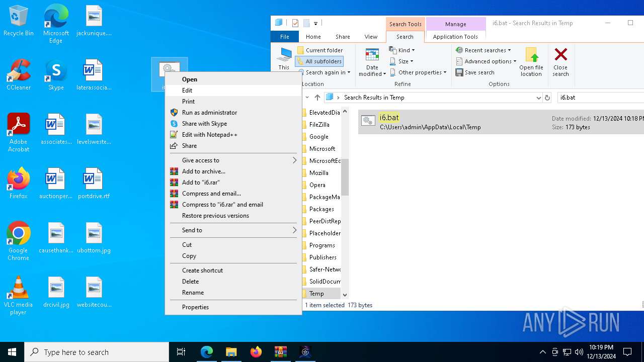
Task: Click the i6.bat search result
Action: coord(501,122)
